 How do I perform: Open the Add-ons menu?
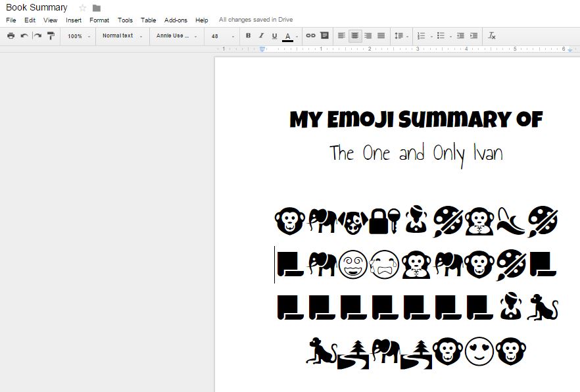(x=176, y=20)
